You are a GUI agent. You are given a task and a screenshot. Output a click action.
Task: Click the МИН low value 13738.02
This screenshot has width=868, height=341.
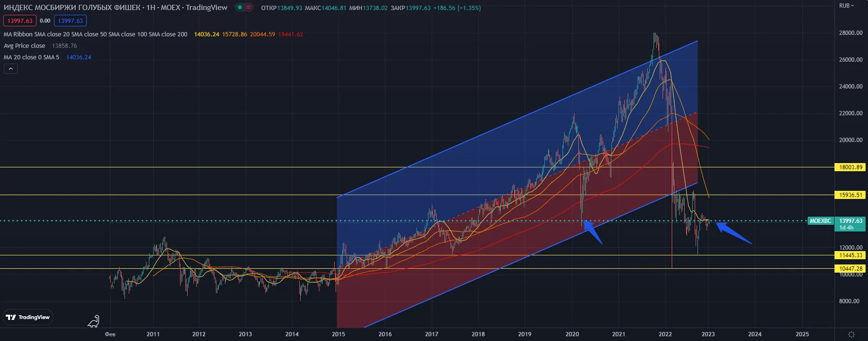pos(375,8)
